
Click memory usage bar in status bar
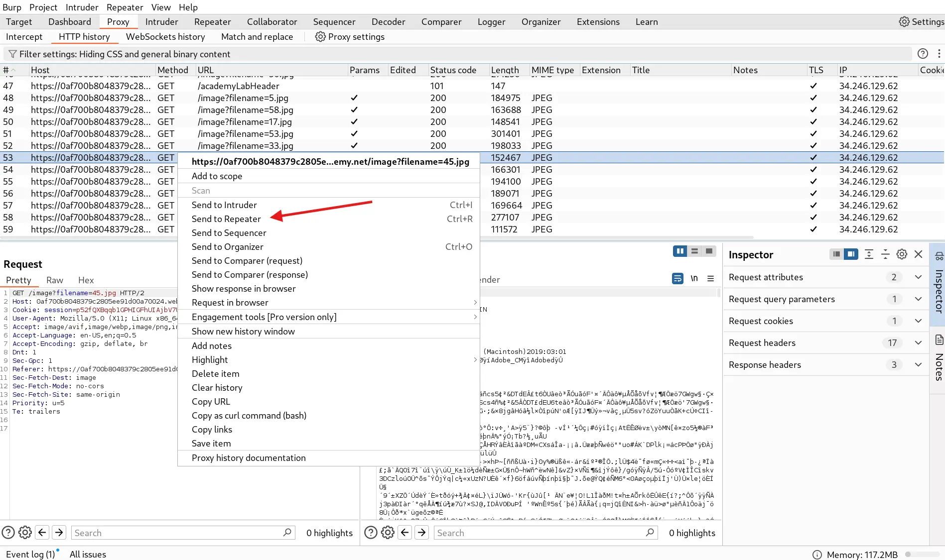[x=923, y=554]
